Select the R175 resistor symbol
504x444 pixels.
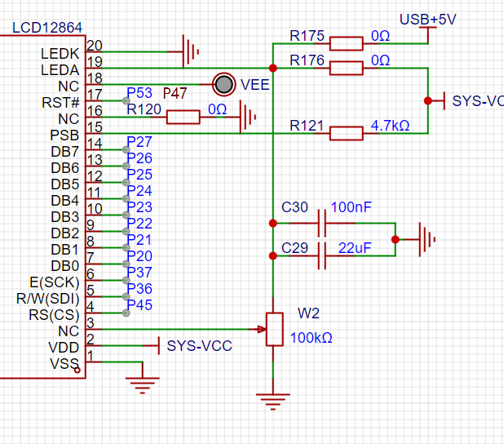[346, 43]
